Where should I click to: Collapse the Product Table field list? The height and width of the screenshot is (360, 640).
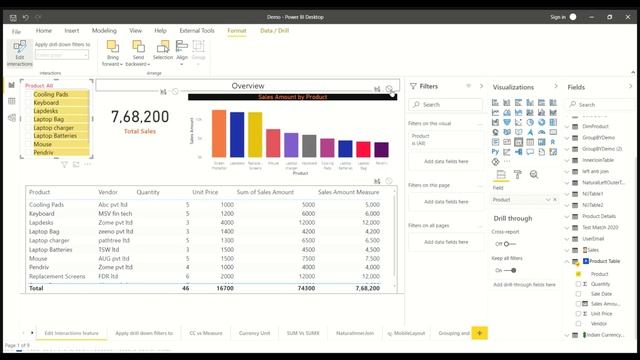click(x=567, y=261)
